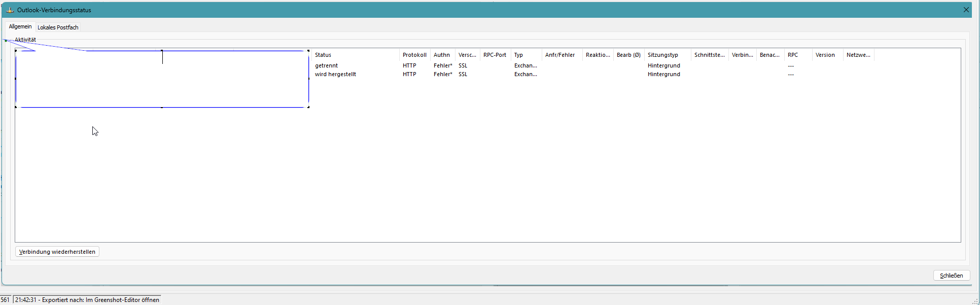Click the Versc... column header

467,55
